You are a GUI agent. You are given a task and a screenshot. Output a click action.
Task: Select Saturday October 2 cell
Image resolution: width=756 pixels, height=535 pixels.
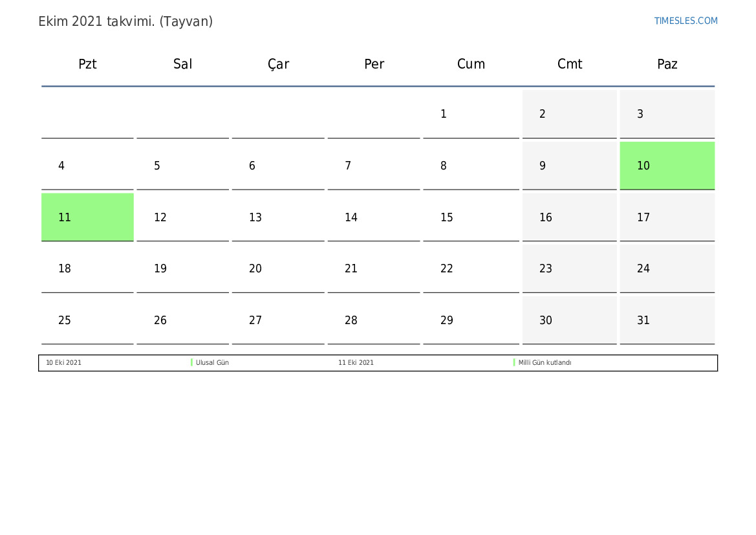[x=569, y=115]
